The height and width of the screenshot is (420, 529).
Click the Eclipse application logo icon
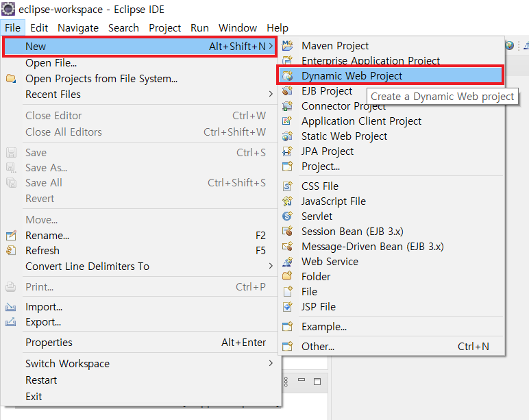pos(8,9)
